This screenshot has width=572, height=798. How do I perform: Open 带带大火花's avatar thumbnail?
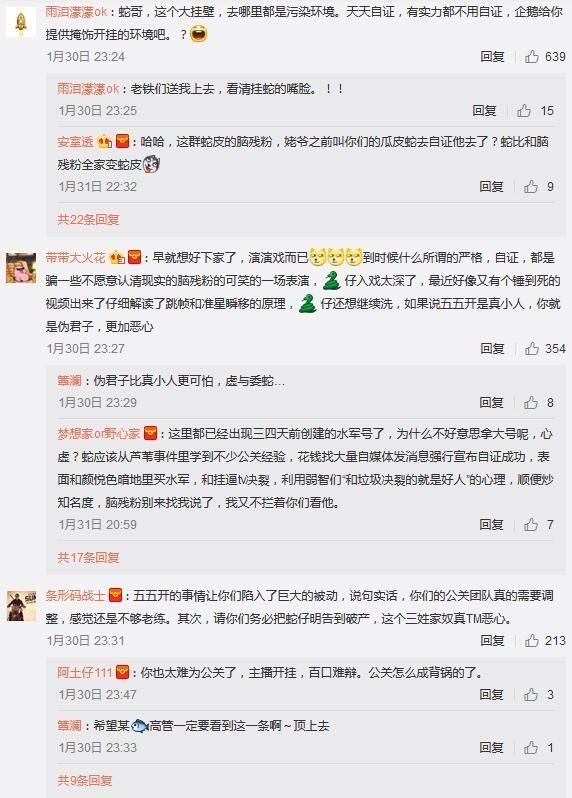[x=21, y=268]
